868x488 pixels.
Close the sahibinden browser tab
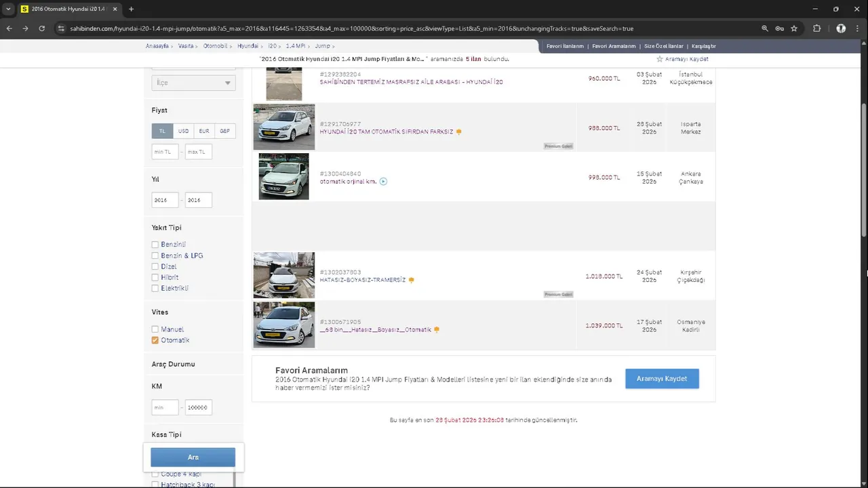point(117,9)
